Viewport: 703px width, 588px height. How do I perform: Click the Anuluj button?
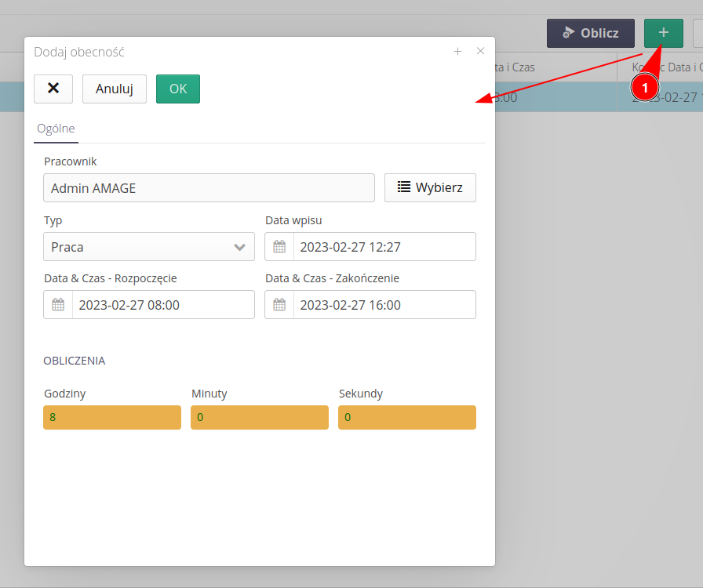115,89
